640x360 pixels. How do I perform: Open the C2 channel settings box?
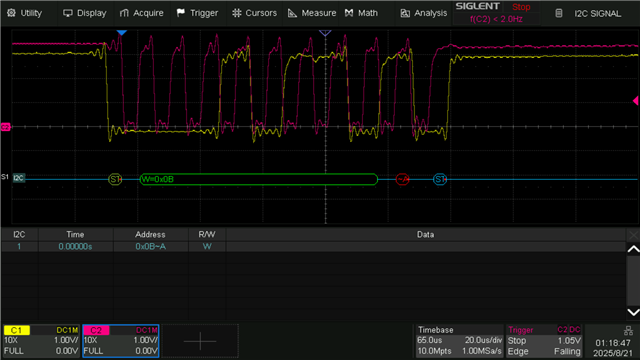click(120, 341)
